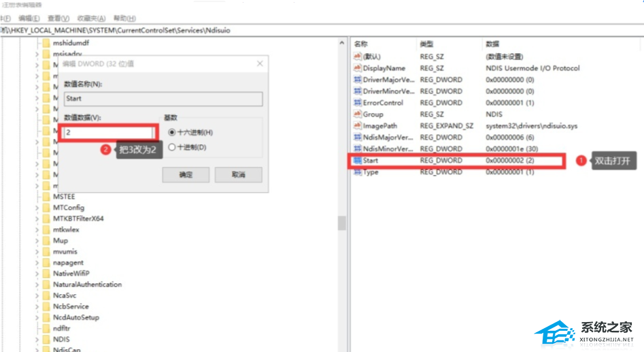
Task: Click the 取消 button in the dialog
Action: (238, 175)
